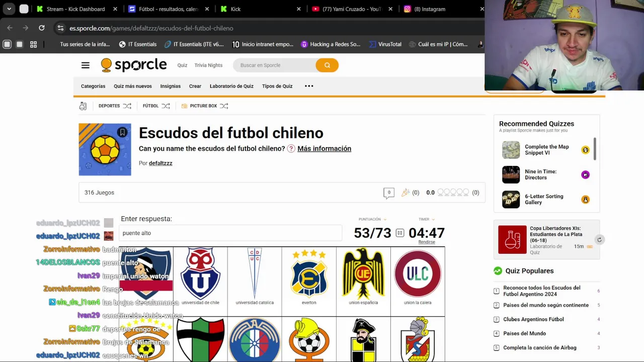The width and height of the screenshot is (644, 362).
Task: Open the three-dots more categories menu
Action: pos(309,86)
